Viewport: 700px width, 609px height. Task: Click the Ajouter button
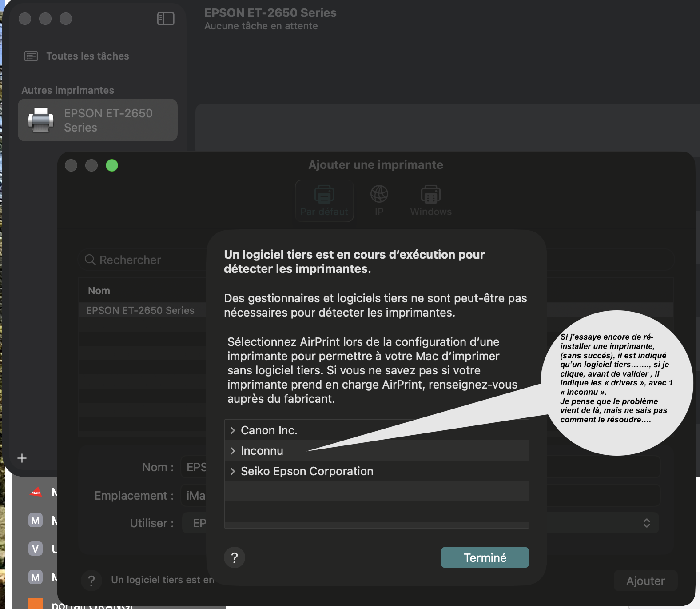(645, 581)
